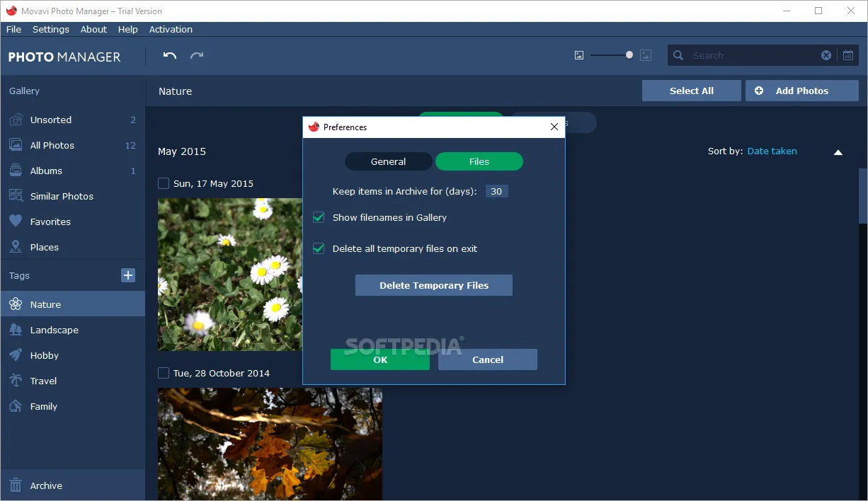Image resolution: width=868 pixels, height=501 pixels.
Task: Add a new tag with plus icon
Action: click(x=128, y=275)
